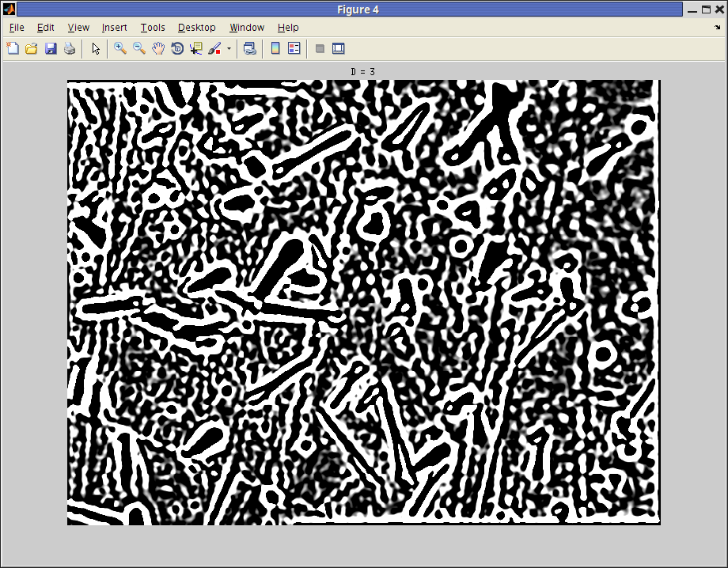Print the figure using the printer icon
Viewport: 728px width, 568px height.
click(x=70, y=48)
